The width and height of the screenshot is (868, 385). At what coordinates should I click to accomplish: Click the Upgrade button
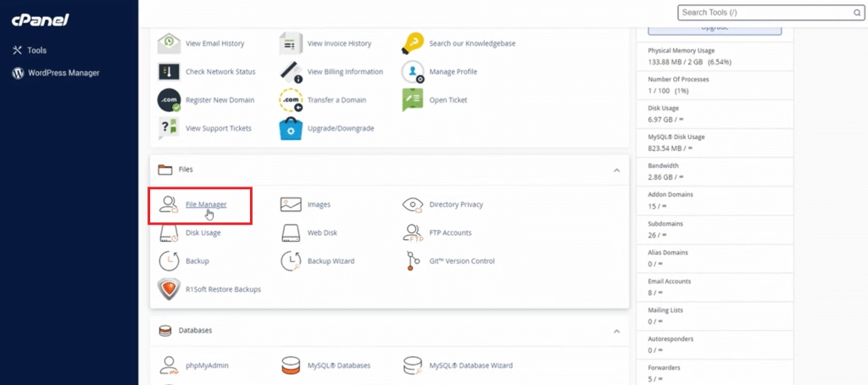click(714, 28)
